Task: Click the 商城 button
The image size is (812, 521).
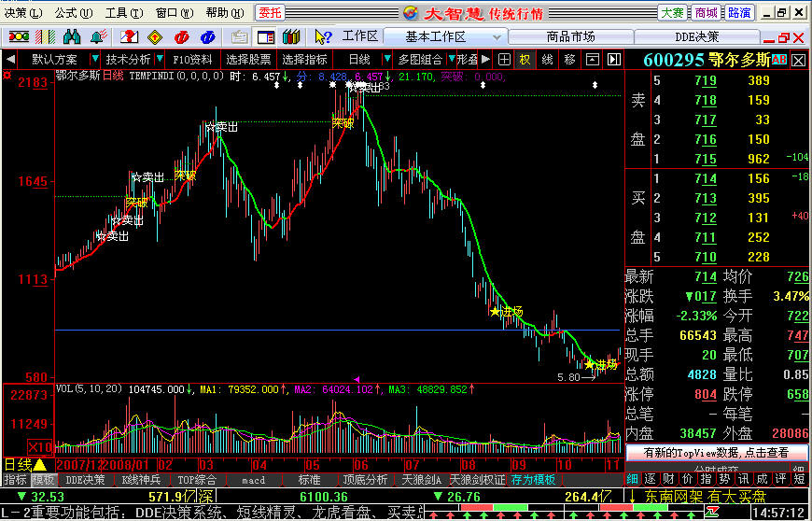Action: (706, 13)
